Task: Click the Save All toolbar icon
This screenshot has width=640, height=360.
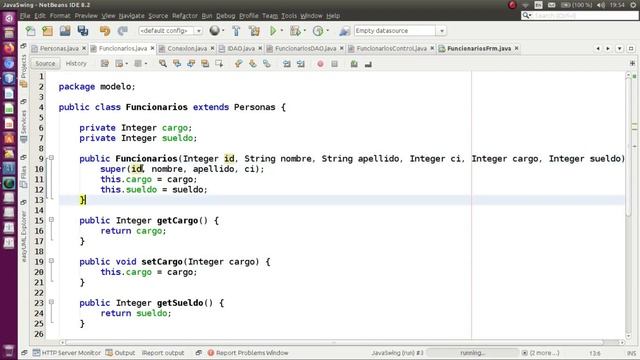Action: [83, 31]
